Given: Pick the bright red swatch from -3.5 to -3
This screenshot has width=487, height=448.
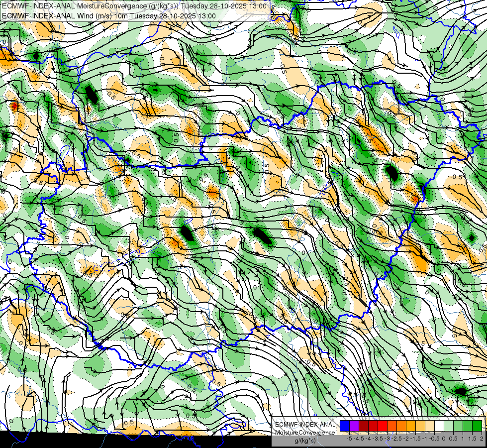Looking at the screenshot, I should click(383, 426).
